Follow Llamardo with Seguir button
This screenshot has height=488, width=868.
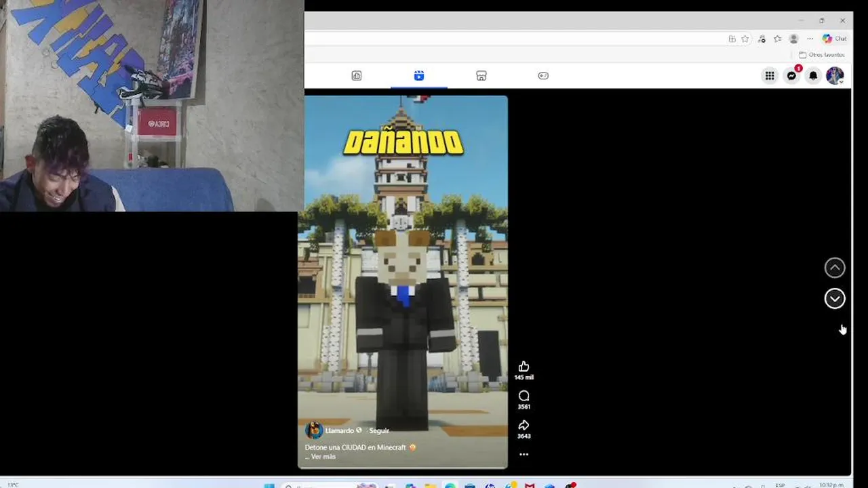point(379,430)
